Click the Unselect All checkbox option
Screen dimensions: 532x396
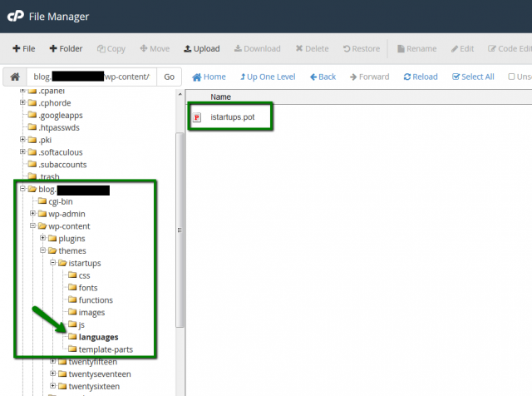pyautogui.click(x=520, y=77)
